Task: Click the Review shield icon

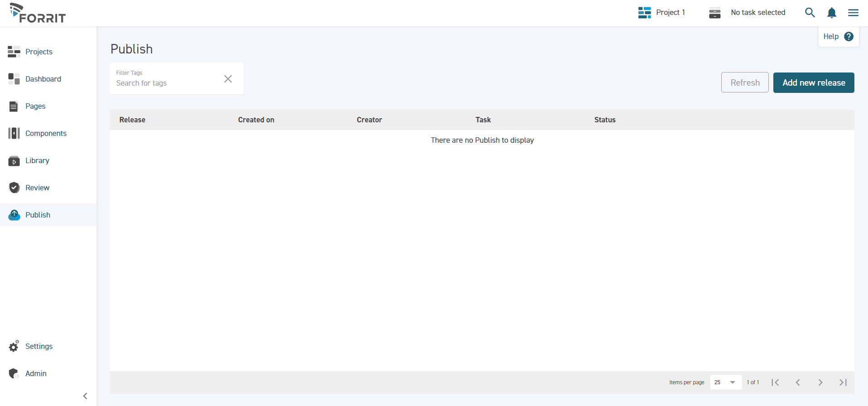Action: (x=14, y=188)
